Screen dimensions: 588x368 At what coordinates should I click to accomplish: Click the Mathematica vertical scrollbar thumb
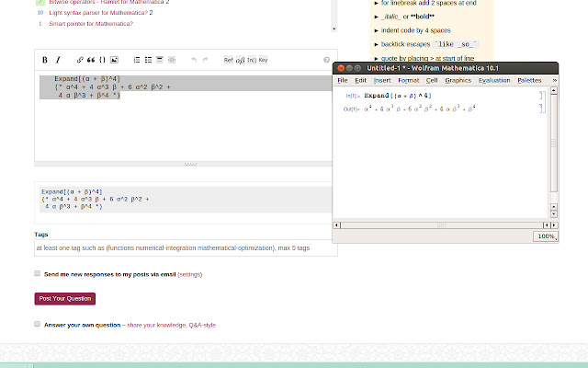[x=554, y=143]
